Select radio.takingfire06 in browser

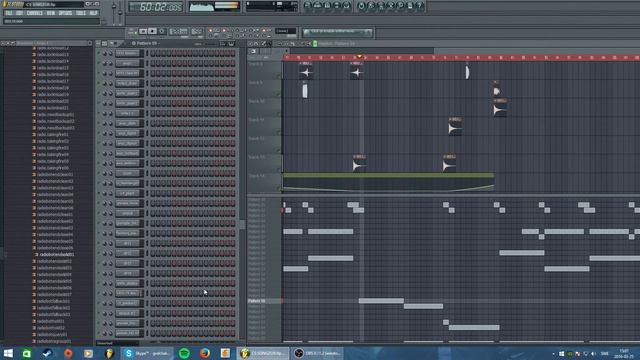pos(53,168)
